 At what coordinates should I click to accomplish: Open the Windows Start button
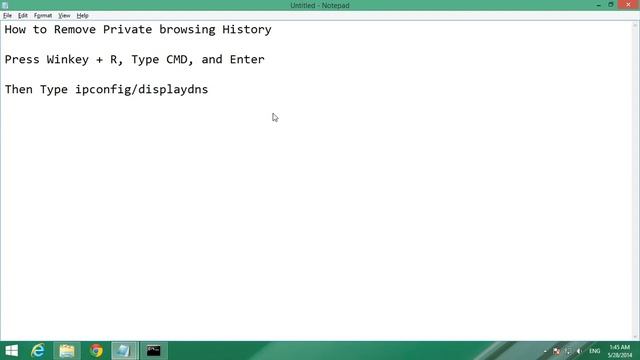point(11,351)
